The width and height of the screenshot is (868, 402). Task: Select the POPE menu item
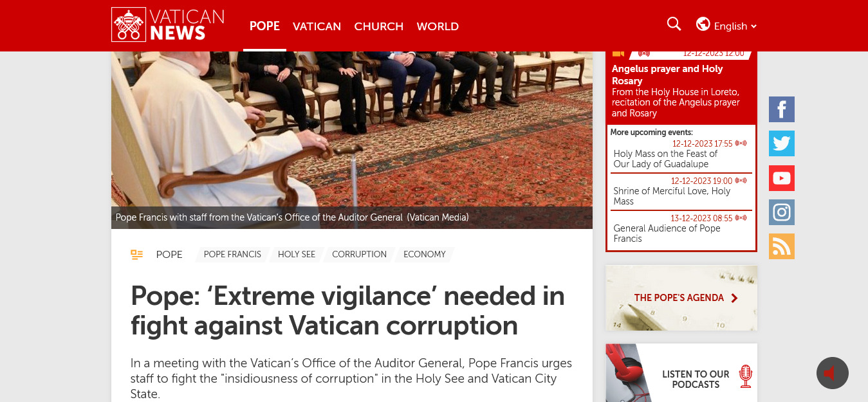click(264, 26)
